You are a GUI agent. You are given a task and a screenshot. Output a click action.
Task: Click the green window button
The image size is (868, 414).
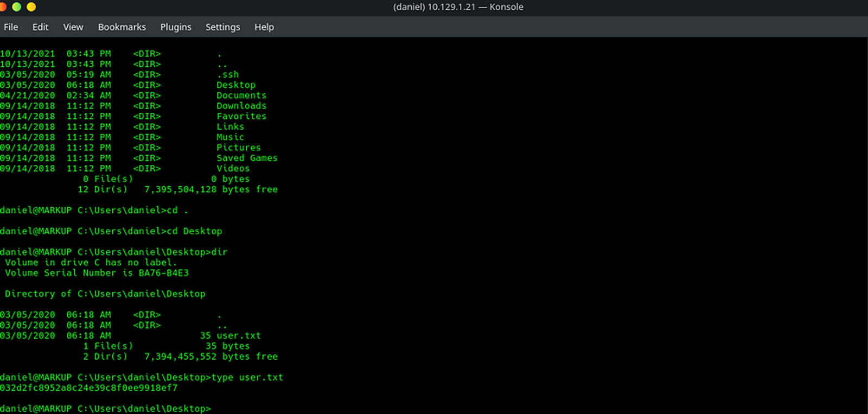coord(17,7)
